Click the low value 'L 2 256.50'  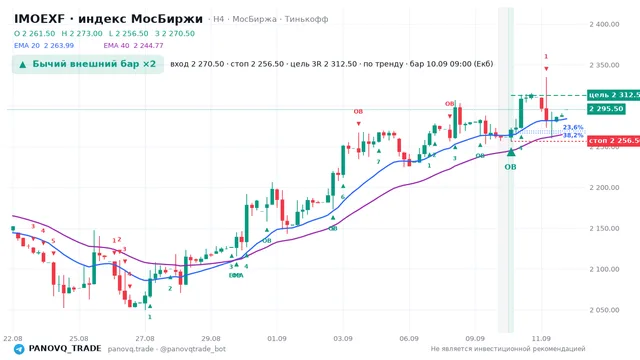pyautogui.click(x=129, y=33)
